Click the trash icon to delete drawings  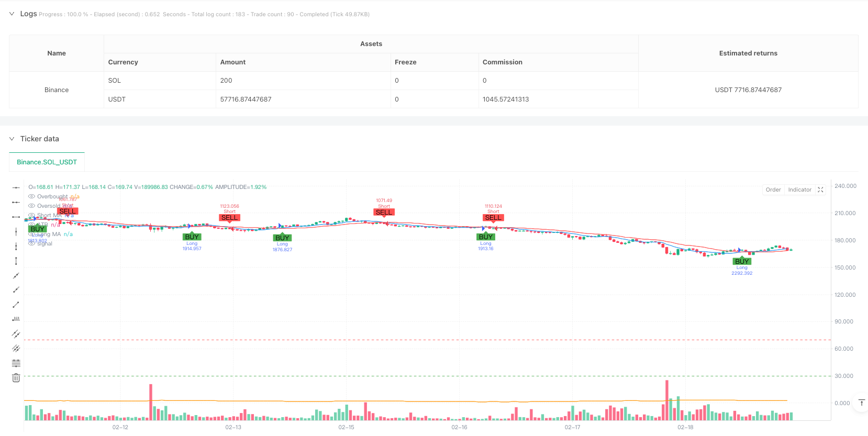pyautogui.click(x=16, y=378)
